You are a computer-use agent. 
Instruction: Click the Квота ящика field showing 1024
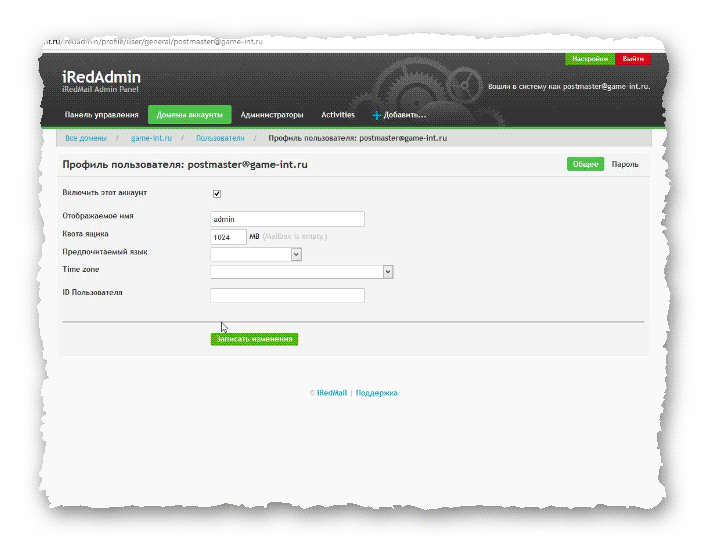pos(228,237)
